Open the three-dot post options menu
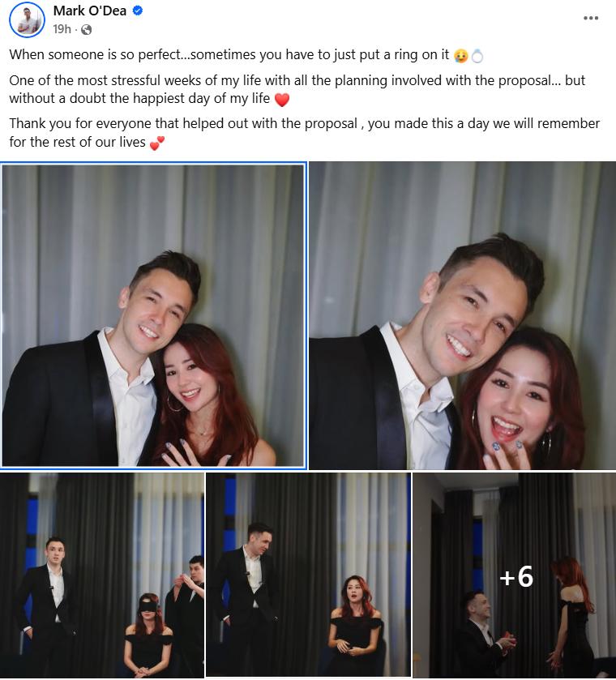The width and height of the screenshot is (616, 680). click(x=590, y=18)
